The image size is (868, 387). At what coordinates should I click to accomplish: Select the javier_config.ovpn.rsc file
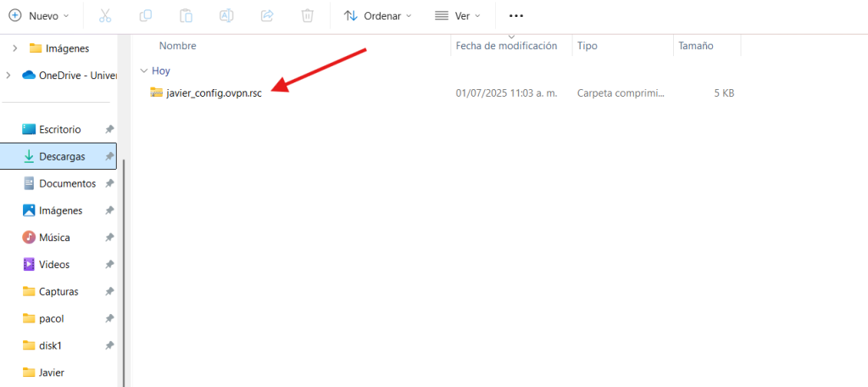point(214,93)
